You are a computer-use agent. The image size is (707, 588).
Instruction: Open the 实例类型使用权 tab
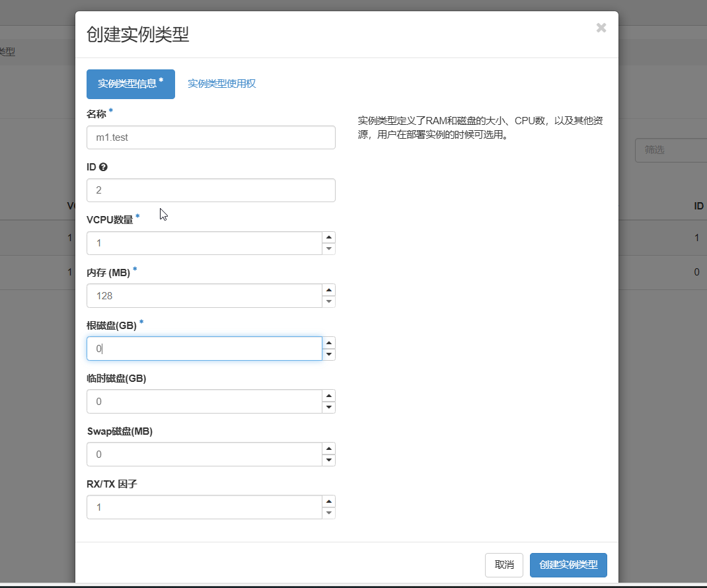[222, 84]
